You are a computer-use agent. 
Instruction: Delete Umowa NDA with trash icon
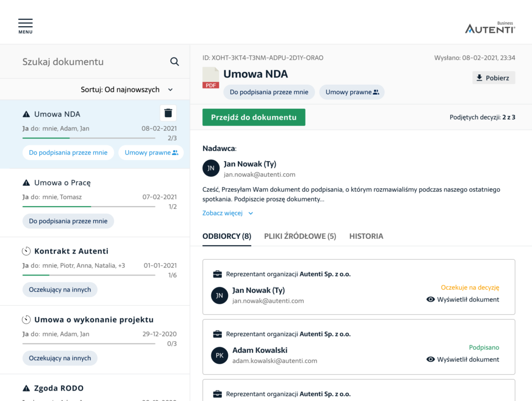(168, 113)
